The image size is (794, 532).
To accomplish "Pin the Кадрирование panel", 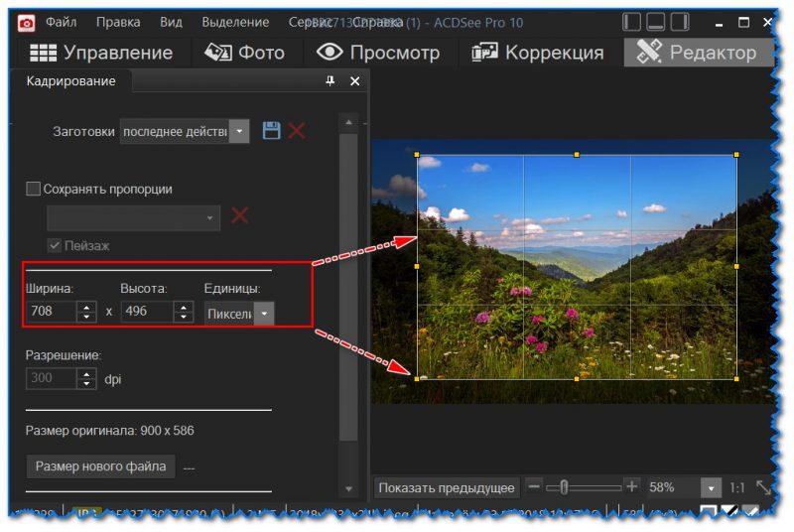I will coord(331,81).
